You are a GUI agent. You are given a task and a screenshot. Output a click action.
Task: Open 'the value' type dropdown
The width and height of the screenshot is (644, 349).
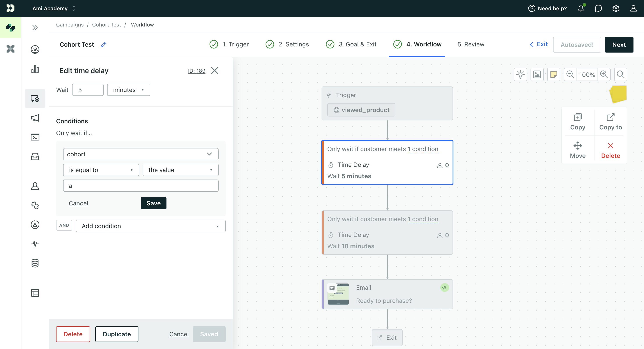tap(180, 170)
